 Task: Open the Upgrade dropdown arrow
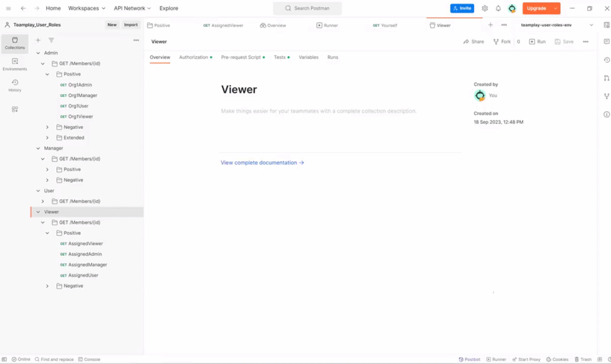tap(555, 8)
